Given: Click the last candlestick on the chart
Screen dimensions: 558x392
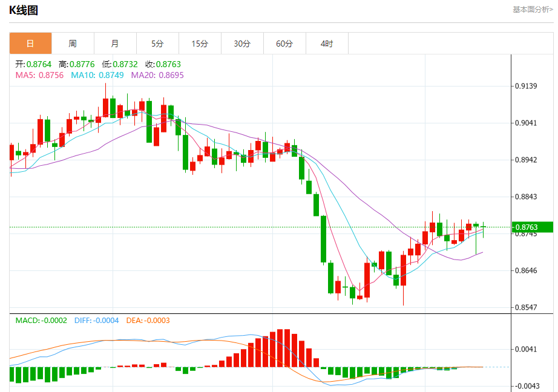Looking at the screenshot, I should tap(484, 230).
